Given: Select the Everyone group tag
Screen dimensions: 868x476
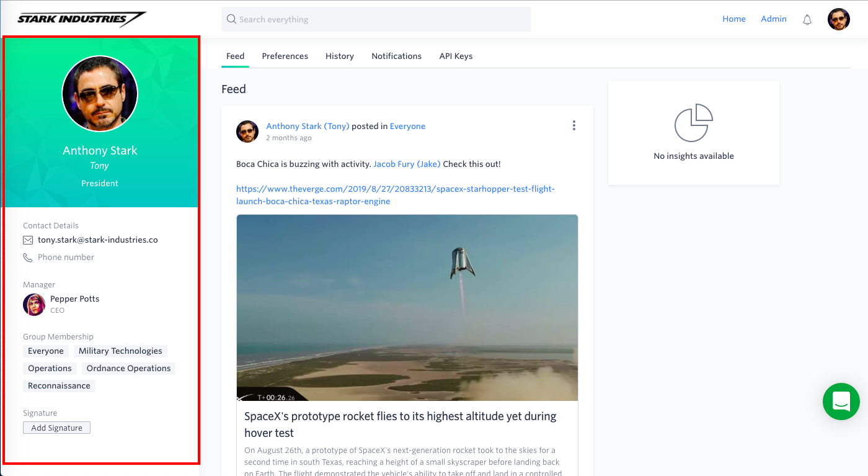Looking at the screenshot, I should pos(46,351).
